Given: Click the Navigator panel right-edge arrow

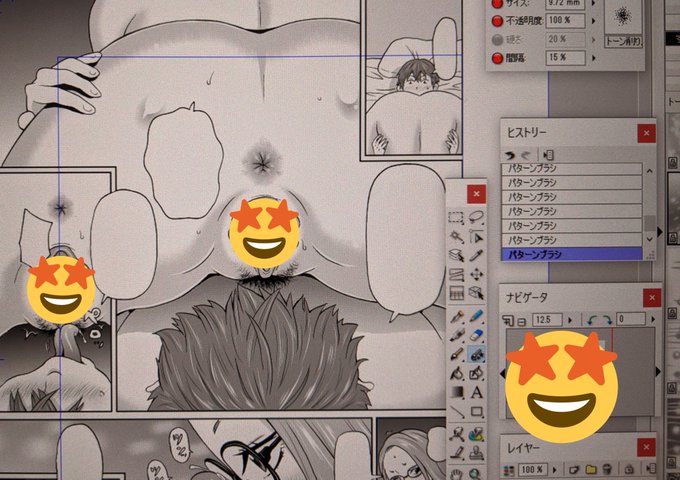Looking at the screenshot, I should click(x=658, y=372).
